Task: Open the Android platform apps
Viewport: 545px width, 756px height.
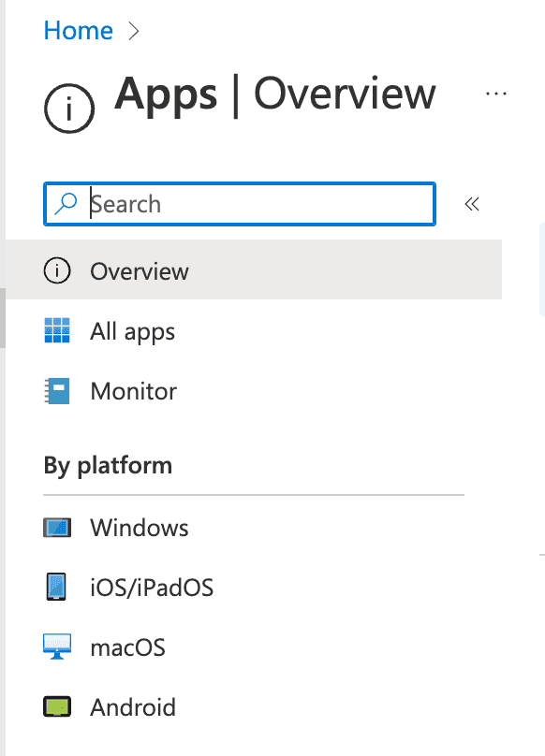Action: point(254,706)
